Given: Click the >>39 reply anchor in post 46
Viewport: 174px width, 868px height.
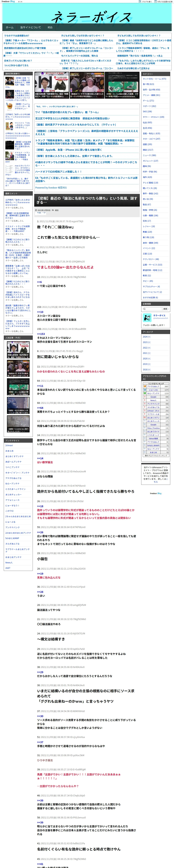Looking at the screenshot, I should click(x=40, y=801).
